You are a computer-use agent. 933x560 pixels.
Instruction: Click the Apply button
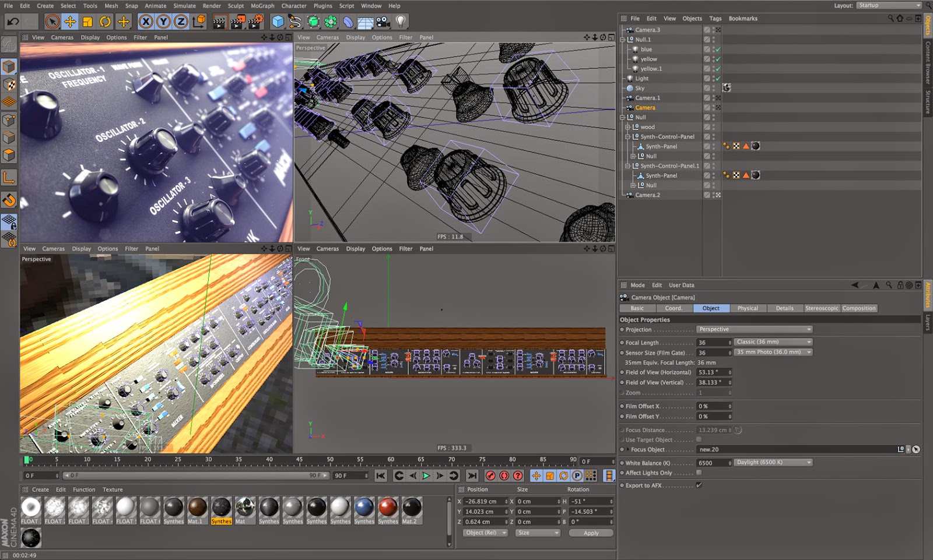click(591, 533)
